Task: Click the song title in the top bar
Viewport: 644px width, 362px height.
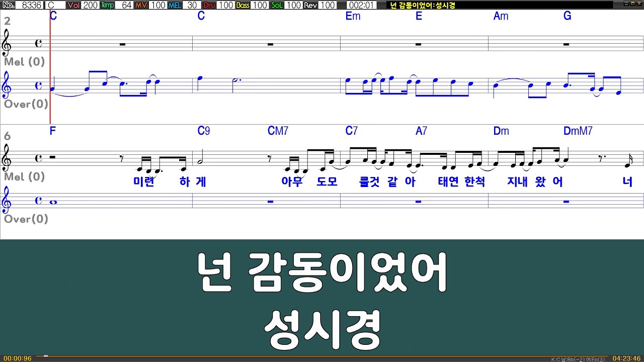Action: click(422, 5)
